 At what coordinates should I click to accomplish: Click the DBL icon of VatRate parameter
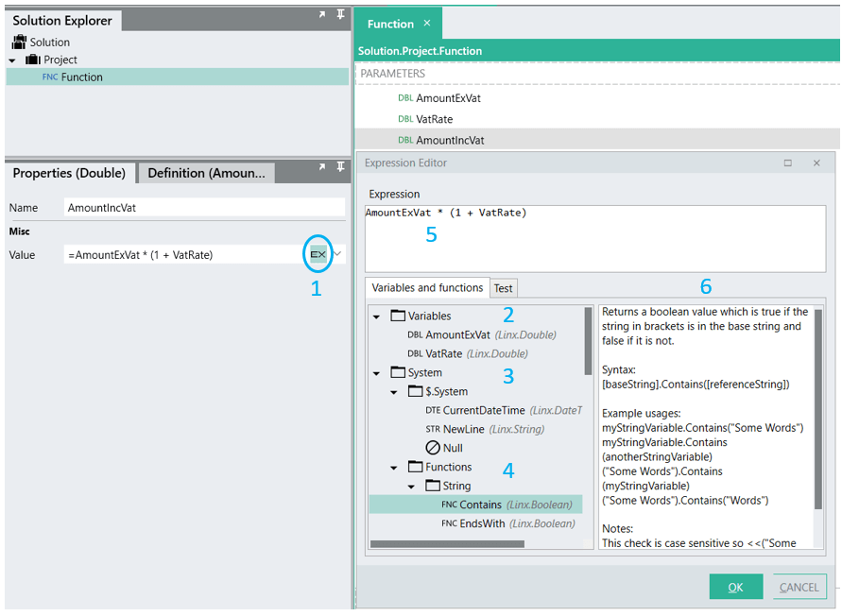click(405, 119)
